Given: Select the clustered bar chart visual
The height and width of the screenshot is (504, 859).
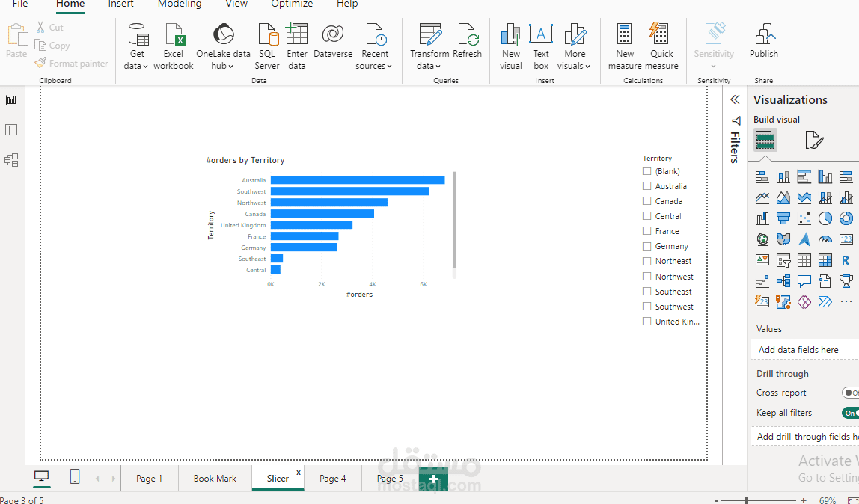Looking at the screenshot, I should tap(804, 176).
